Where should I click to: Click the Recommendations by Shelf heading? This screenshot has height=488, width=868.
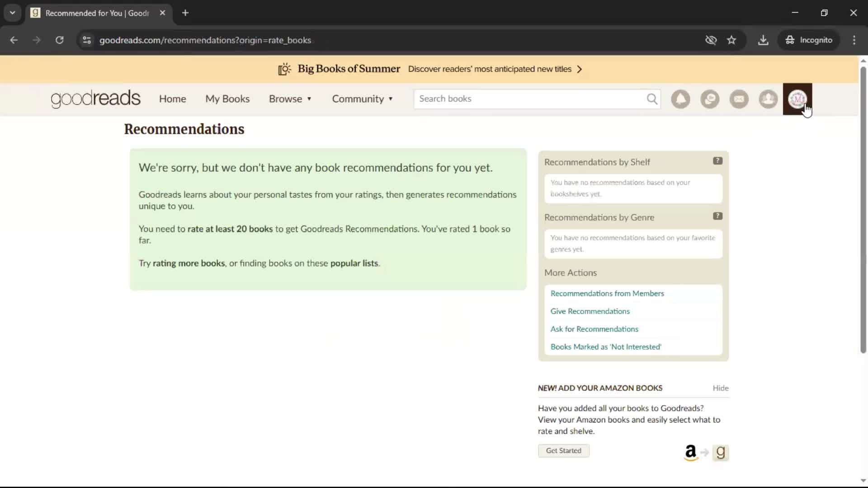point(597,162)
